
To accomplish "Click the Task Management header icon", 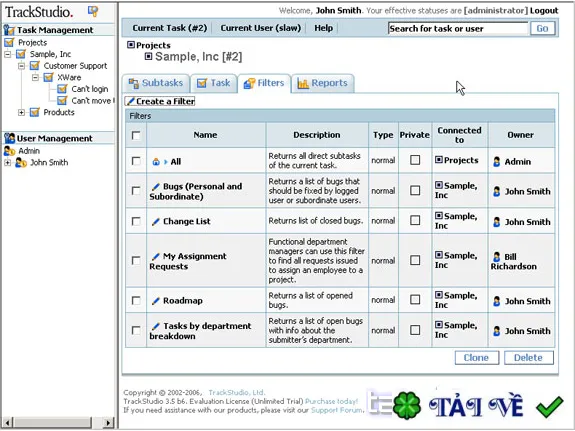I will pyautogui.click(x=9, y=30).
